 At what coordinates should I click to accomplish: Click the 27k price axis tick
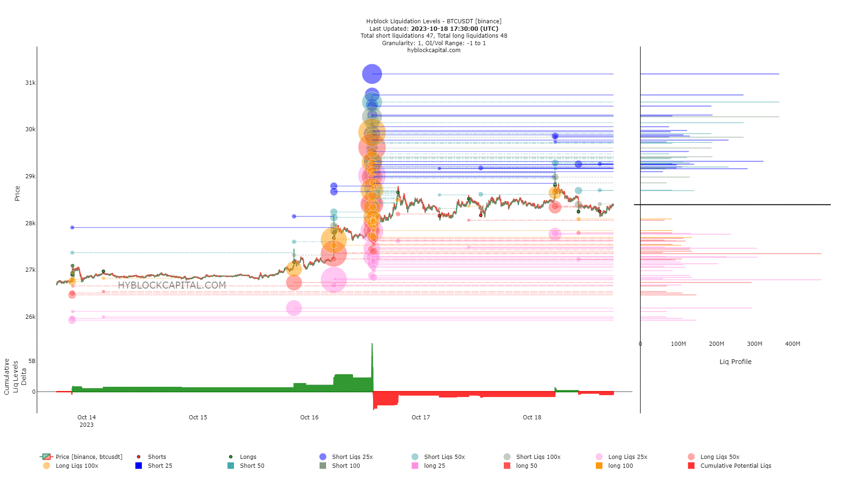tap(30, 270)
